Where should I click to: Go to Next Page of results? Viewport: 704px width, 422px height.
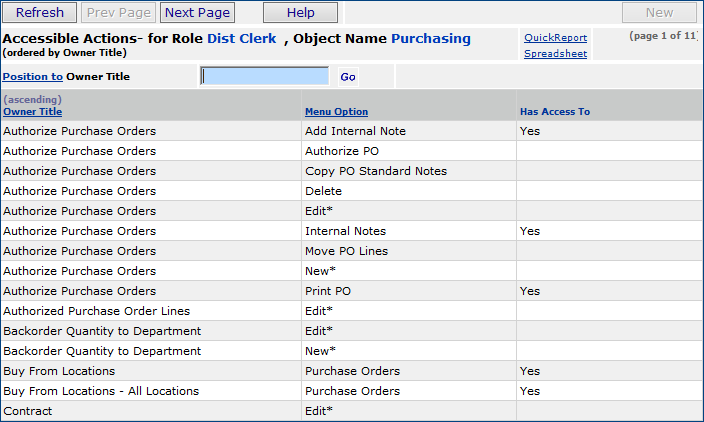[197, 13]
